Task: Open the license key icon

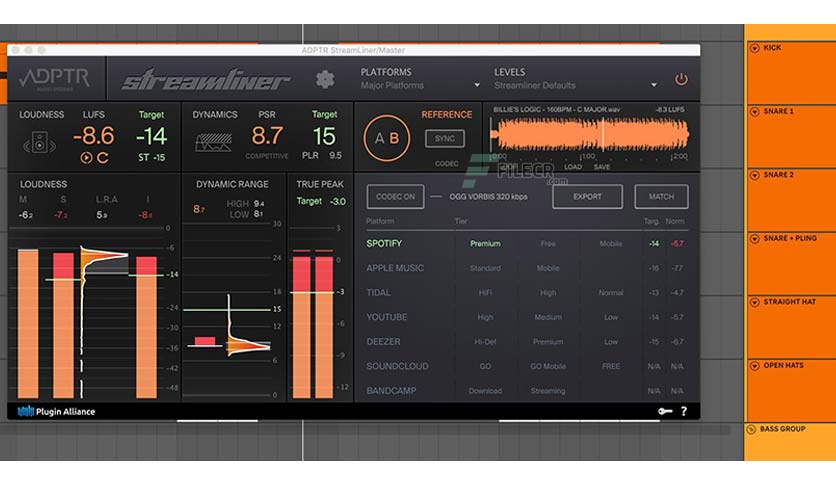Action: pyautogui.click(x=664, y=411)
